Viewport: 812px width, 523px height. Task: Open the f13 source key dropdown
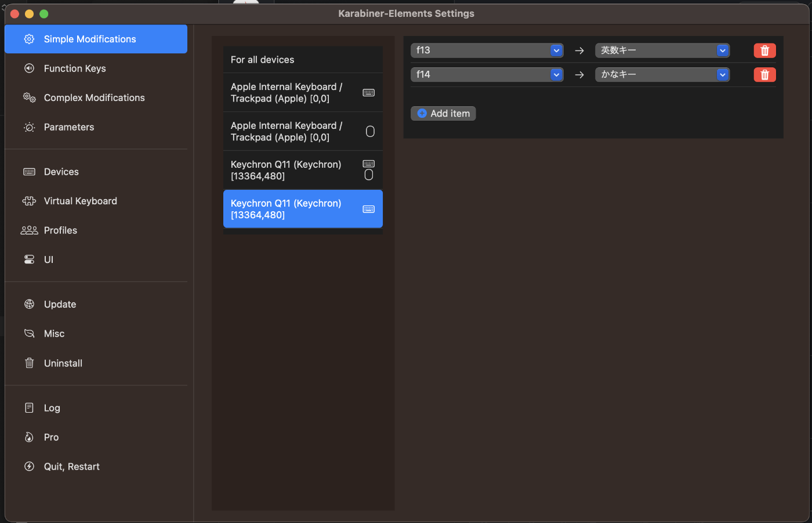pyautogui.click(x=487, y=51)
